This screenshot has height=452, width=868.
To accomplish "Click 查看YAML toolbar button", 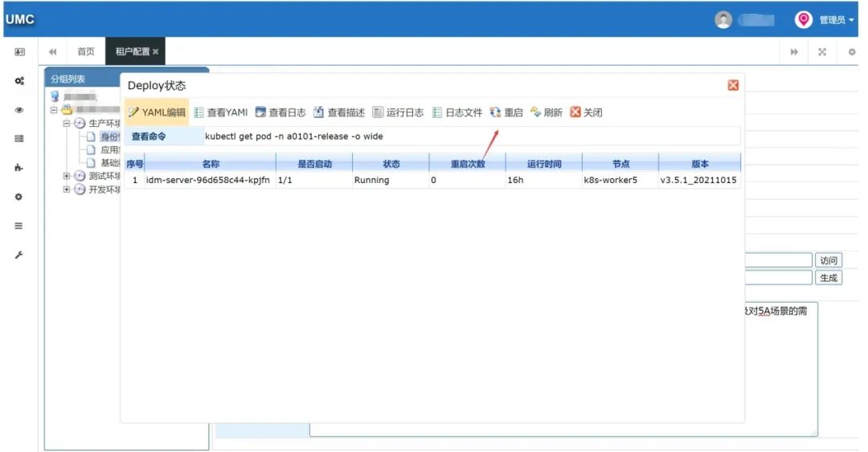I will coord(221,112).
